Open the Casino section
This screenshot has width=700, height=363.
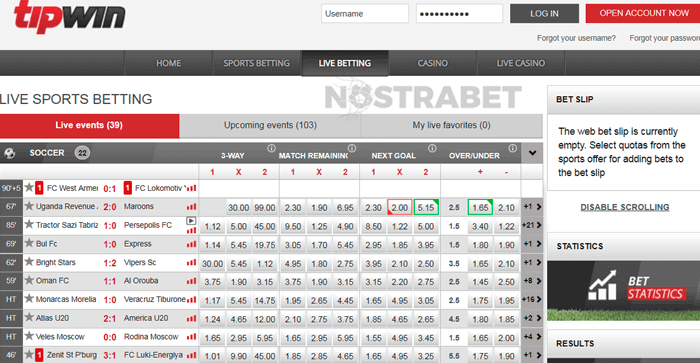(x=433, y=63)
